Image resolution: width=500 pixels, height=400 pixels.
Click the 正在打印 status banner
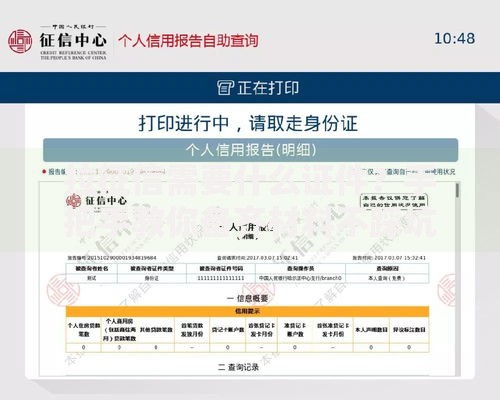(250, 88)
